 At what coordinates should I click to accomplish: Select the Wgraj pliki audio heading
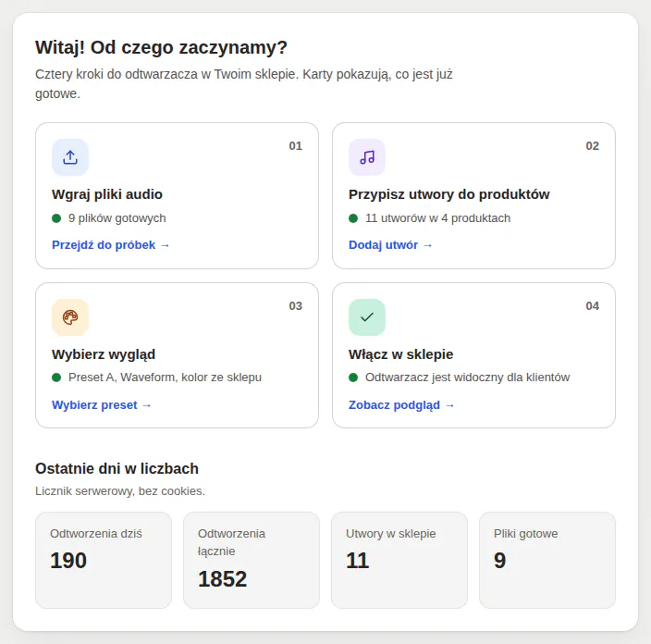[x=107, y=194]
